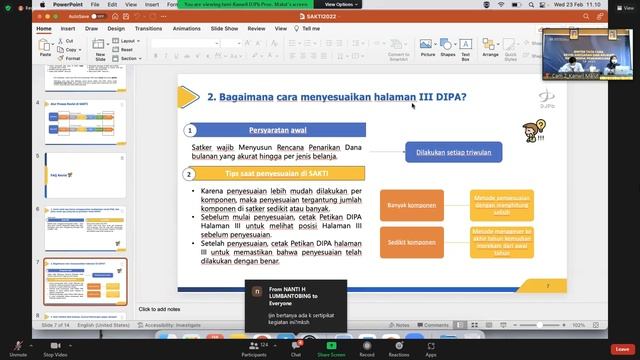The width and height of the screenshot is (640, 360).
Task: Click the chat notification from NANTI H LUMBANTOBING
Action: [296, 306]
